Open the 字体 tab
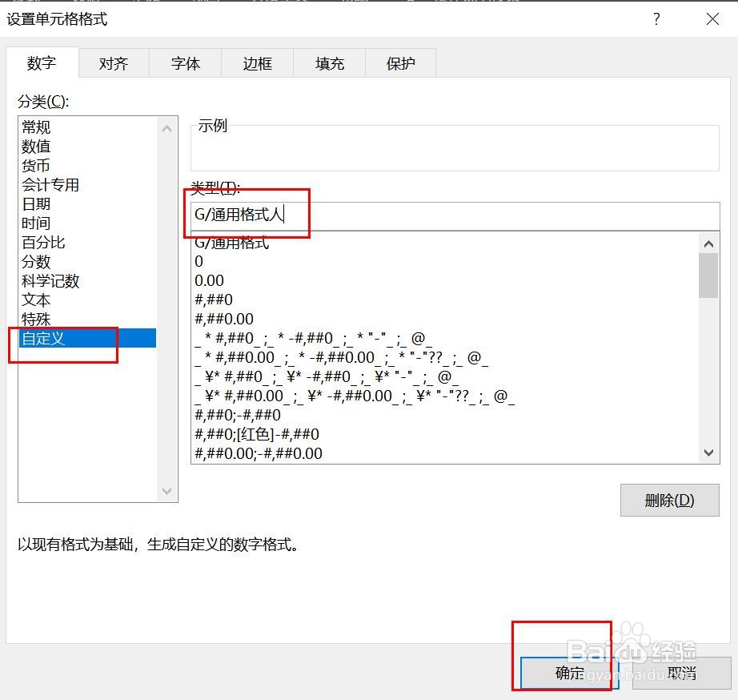 [186, 63]
